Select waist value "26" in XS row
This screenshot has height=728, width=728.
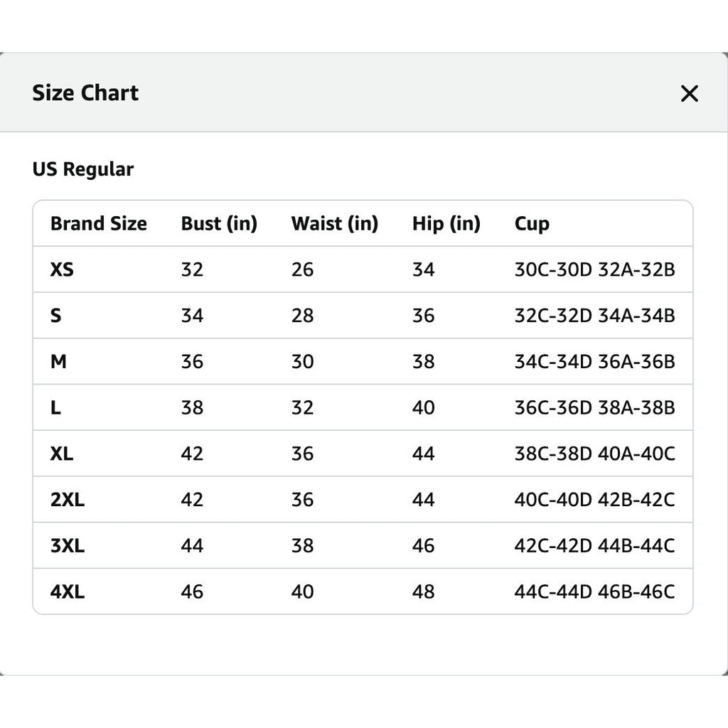(x=303, y=269)
